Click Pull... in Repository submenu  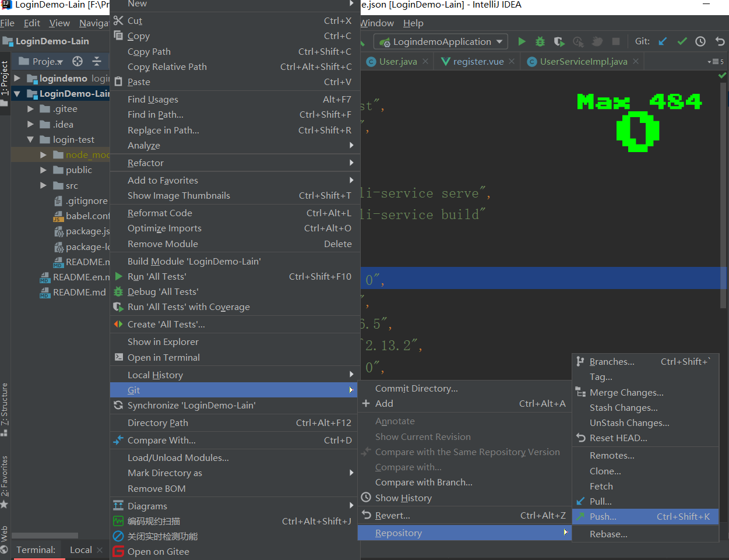click(x=645, y=501)
